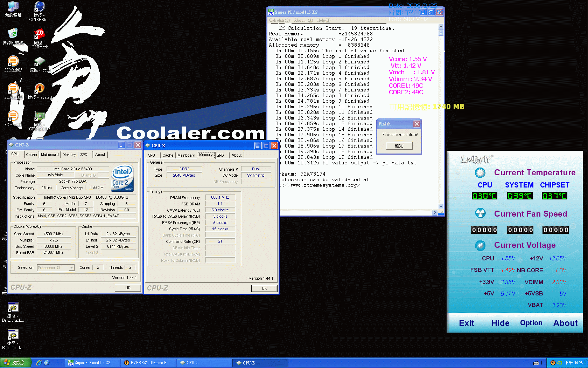Screen dimensions: 588x368
Task: Click the left CPU-Z window title icon
Action: [x=11, y=145]
